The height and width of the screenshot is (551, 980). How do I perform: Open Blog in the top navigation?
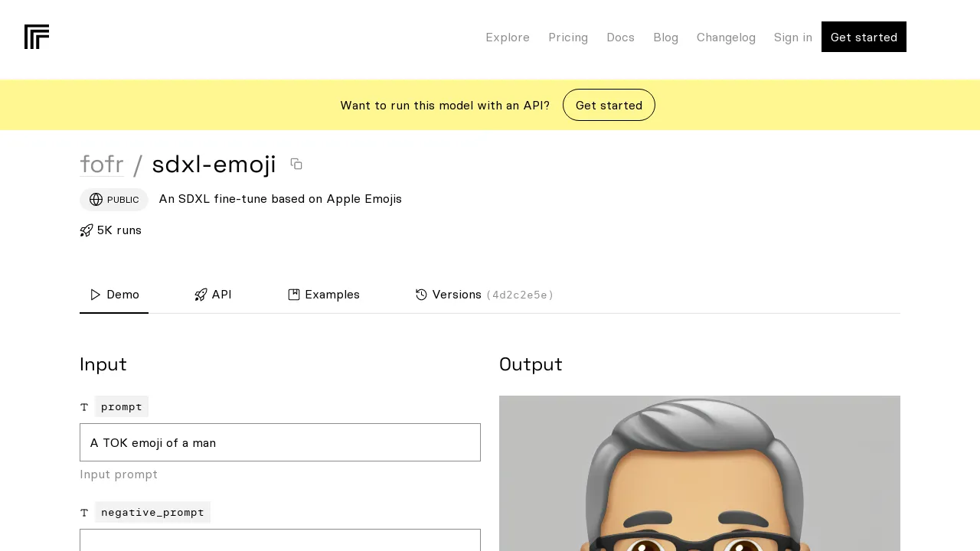click(665, 37)
